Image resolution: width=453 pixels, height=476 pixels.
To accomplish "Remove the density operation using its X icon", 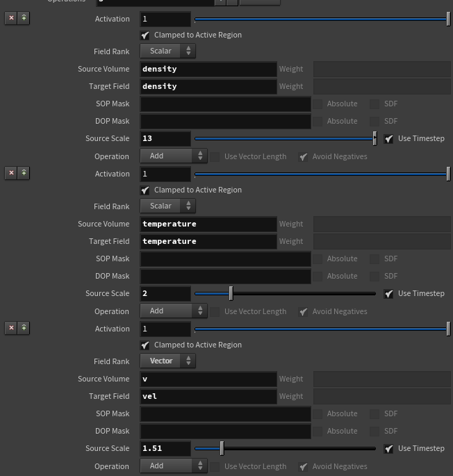I will point(11,18).
